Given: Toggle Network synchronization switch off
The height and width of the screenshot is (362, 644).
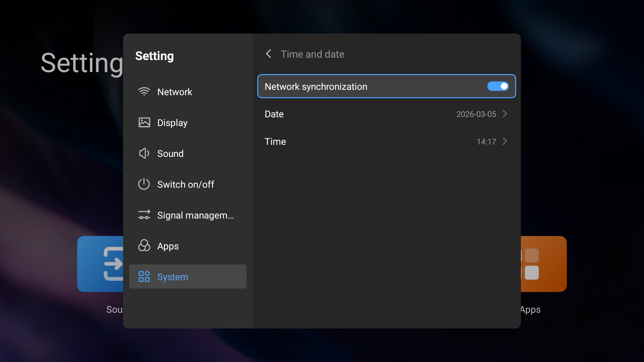Looking at the screenshot, I should pos(498,86).
